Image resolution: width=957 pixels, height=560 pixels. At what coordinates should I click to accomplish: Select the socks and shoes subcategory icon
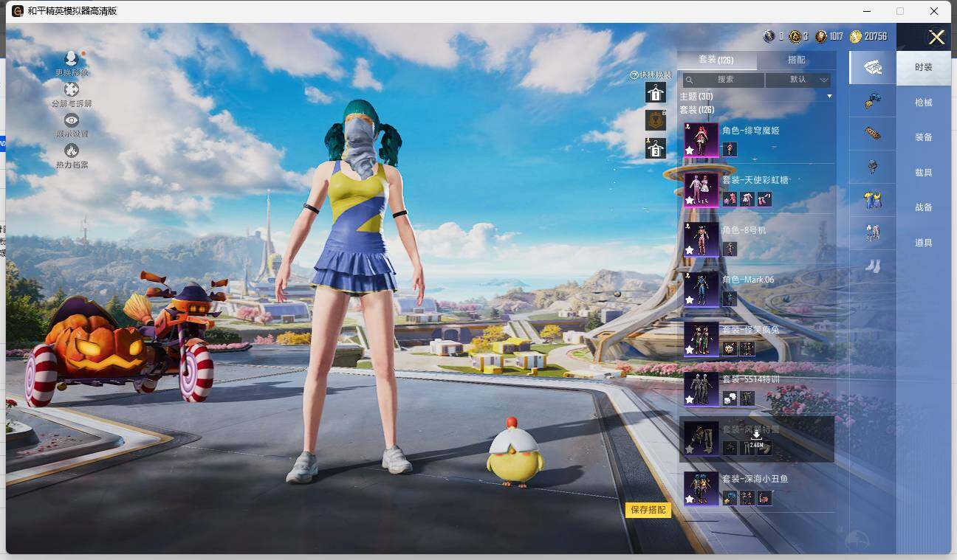coord(873,266)
